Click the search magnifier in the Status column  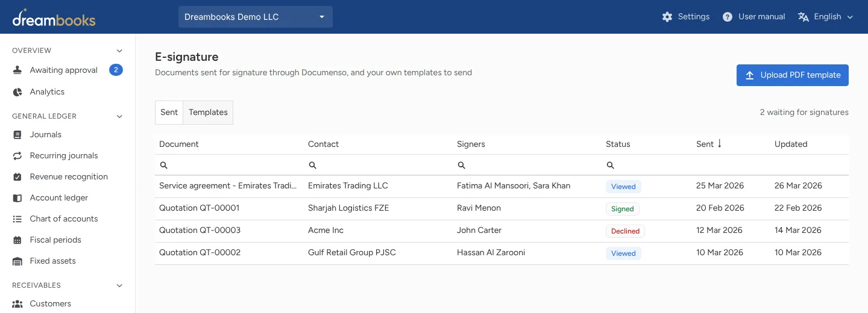coord(610,165)
